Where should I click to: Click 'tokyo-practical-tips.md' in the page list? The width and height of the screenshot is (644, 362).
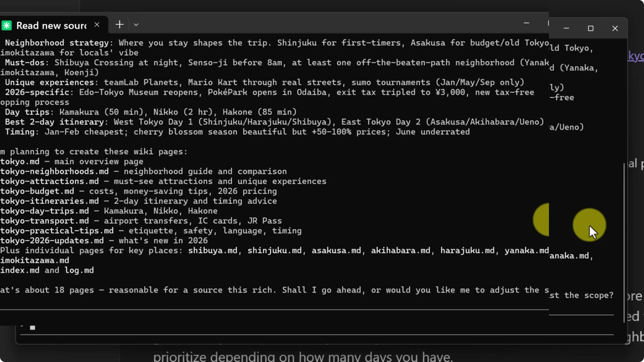coord(57,231)
